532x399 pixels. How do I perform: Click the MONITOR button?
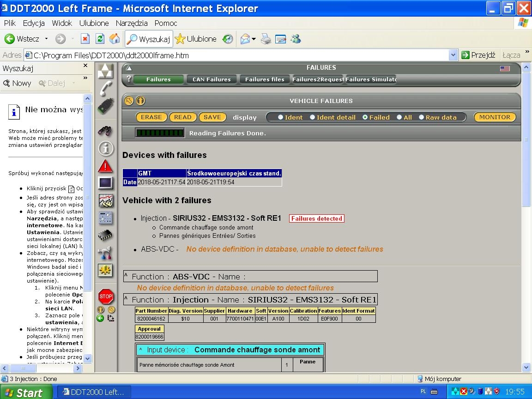pyautogui.click(x=495, y=117)
